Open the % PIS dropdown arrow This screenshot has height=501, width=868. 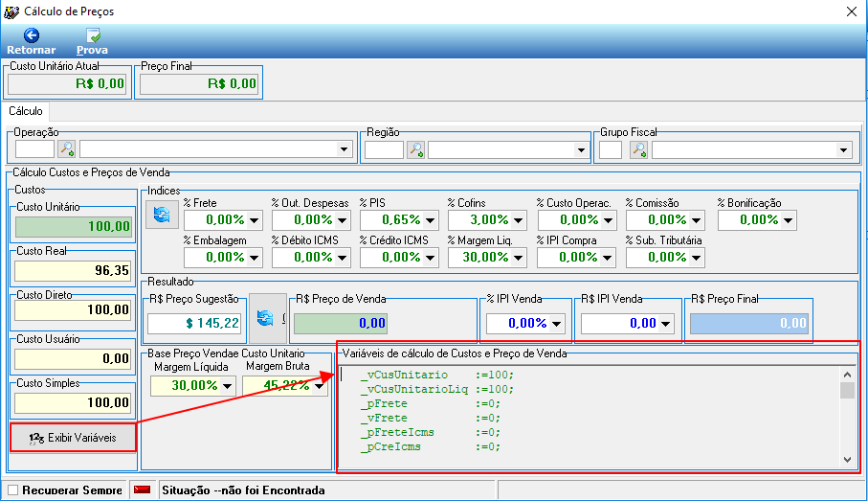coord(430,220)
